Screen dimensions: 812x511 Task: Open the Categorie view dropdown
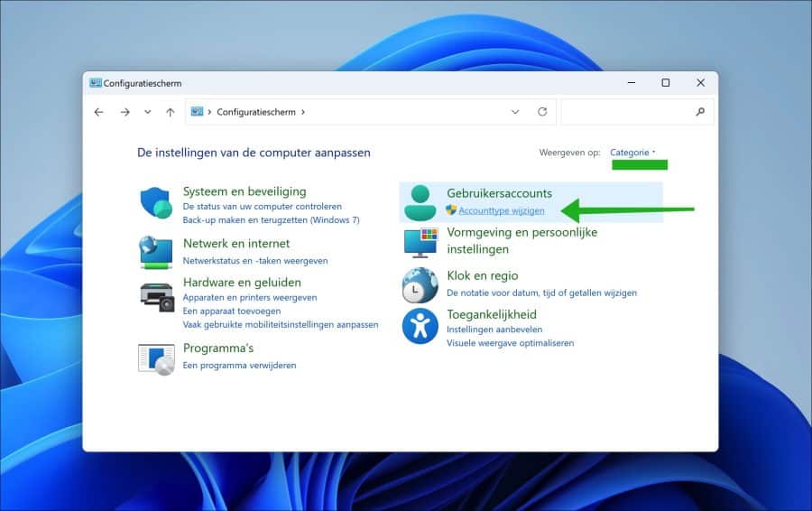(x=632, y=153)
